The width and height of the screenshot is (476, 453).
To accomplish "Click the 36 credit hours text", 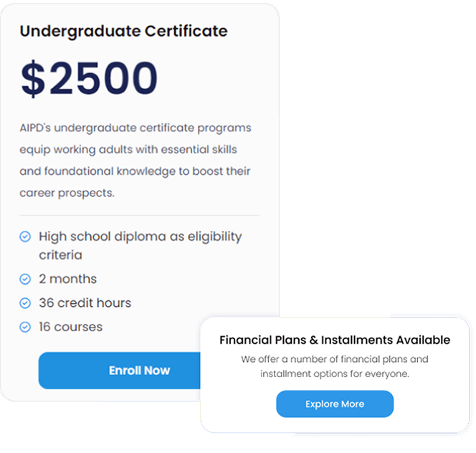I will click(85, 303).
